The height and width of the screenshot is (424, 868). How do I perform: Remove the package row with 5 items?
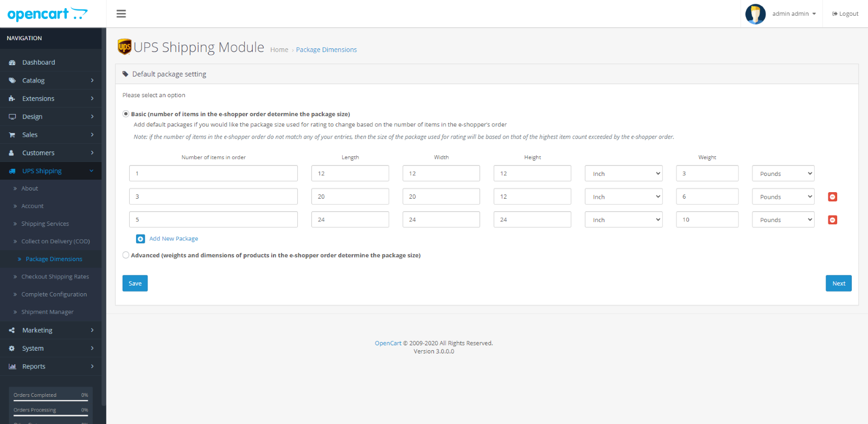click(833, 220)
